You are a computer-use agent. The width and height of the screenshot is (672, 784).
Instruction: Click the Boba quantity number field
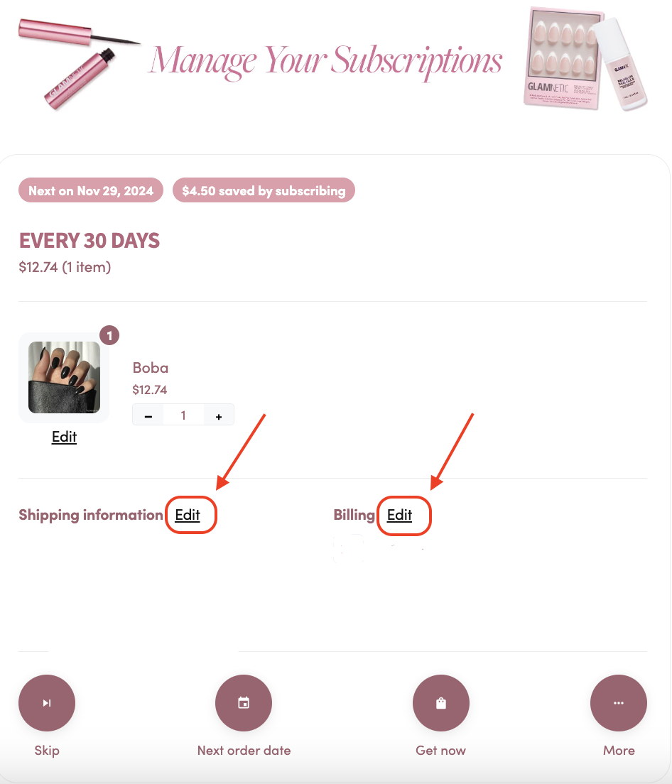[183, 415]
